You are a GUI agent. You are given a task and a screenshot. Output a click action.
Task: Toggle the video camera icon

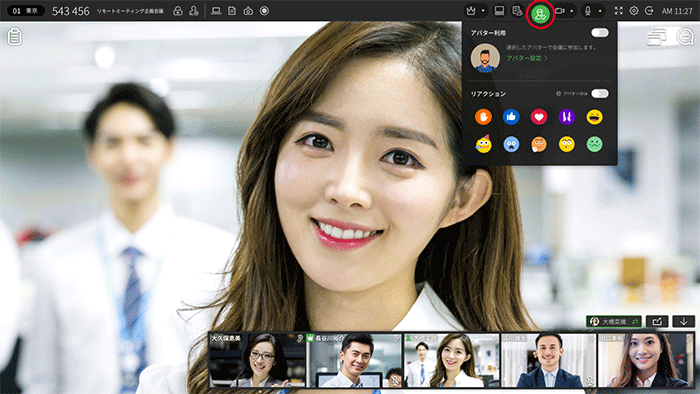pos(560,11)
